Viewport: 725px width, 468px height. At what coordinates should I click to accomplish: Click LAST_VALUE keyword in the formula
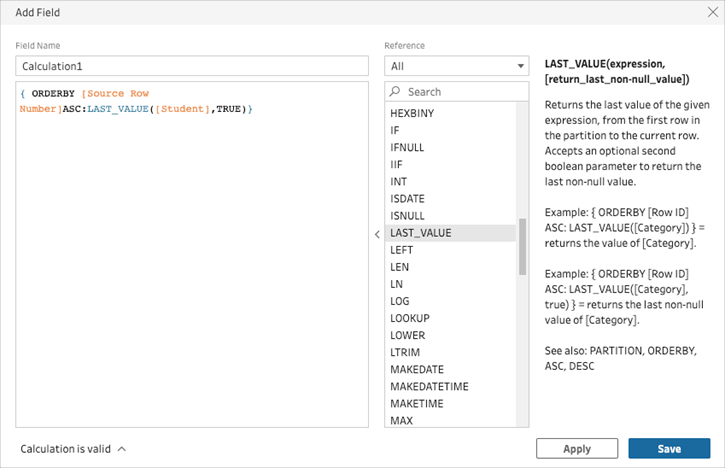coord(118,109)
